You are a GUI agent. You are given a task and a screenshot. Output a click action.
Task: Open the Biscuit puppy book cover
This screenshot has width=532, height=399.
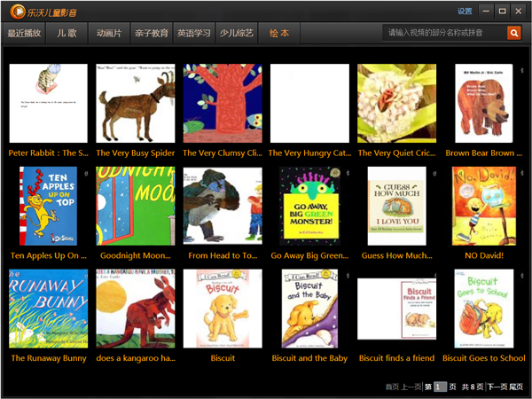223,309
